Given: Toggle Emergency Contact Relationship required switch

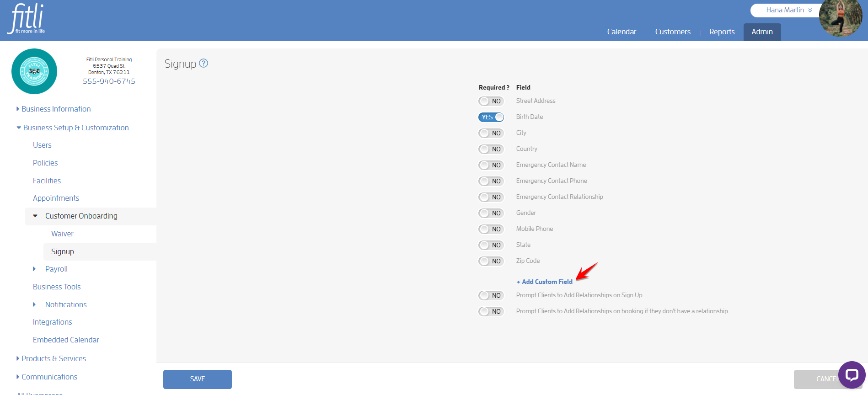Looking at the screenshot, I should pos(491,197).
